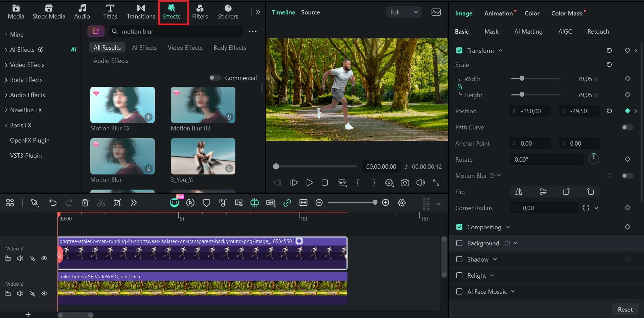644x318 pixels.
Task: Click the stop square button in preview
Action: [325, 183]
